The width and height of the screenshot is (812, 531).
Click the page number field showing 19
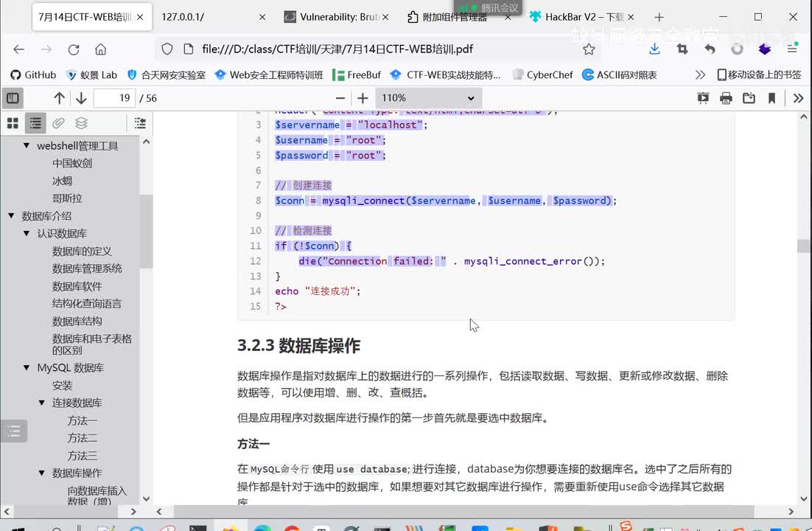click(114, 98)
